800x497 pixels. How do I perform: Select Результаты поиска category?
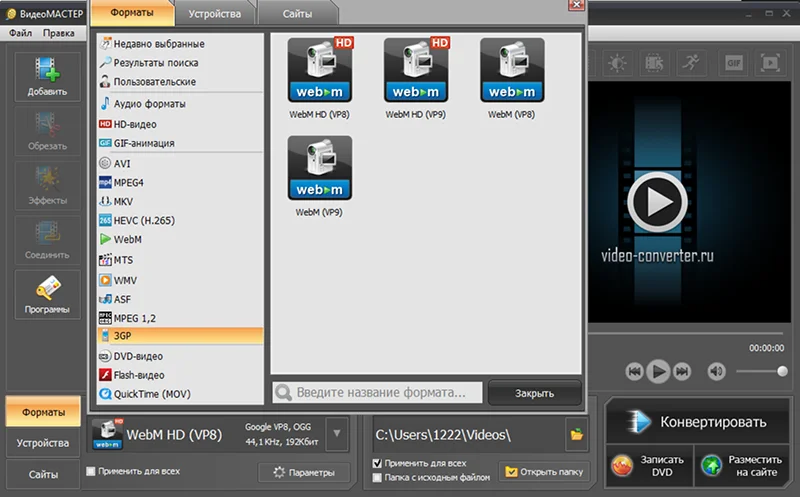click(x=180, y=63)
